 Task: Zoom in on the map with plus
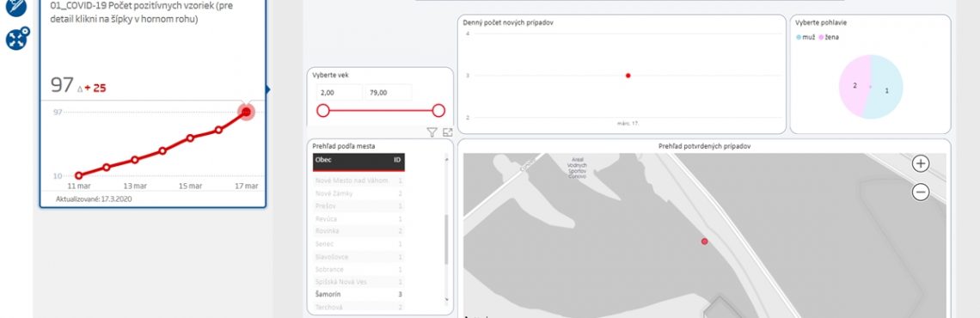[921, 163]
